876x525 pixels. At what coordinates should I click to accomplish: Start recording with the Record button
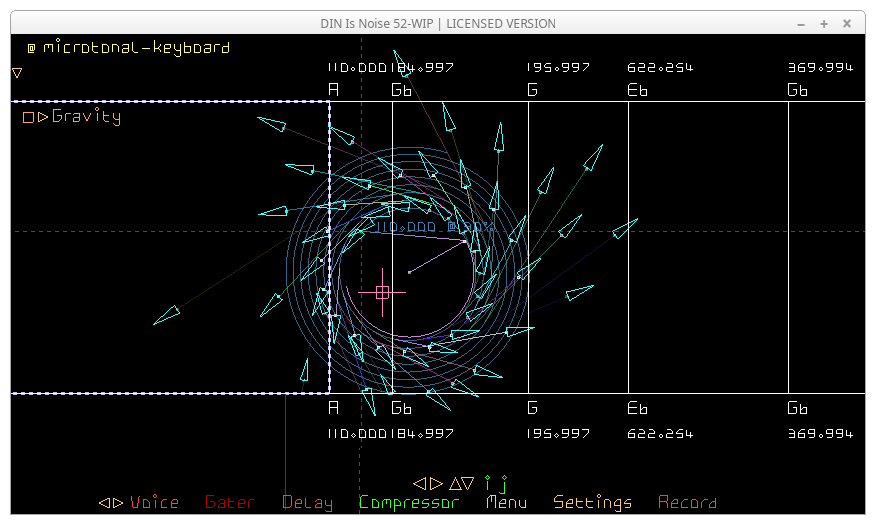pos(687,503)
